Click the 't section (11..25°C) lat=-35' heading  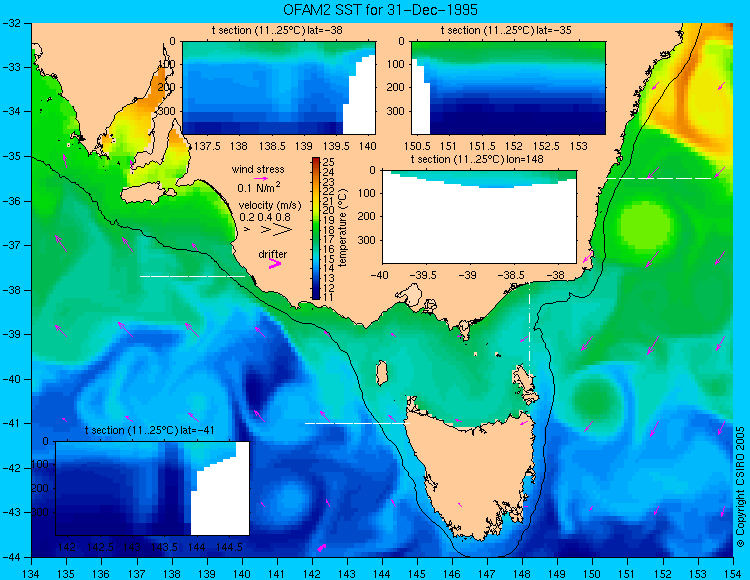click(506, 31)
